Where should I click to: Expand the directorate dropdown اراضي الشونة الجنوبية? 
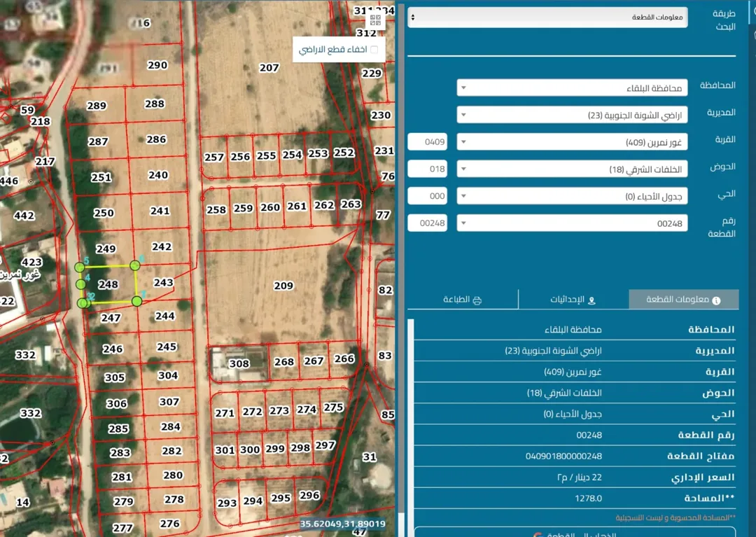572,115
